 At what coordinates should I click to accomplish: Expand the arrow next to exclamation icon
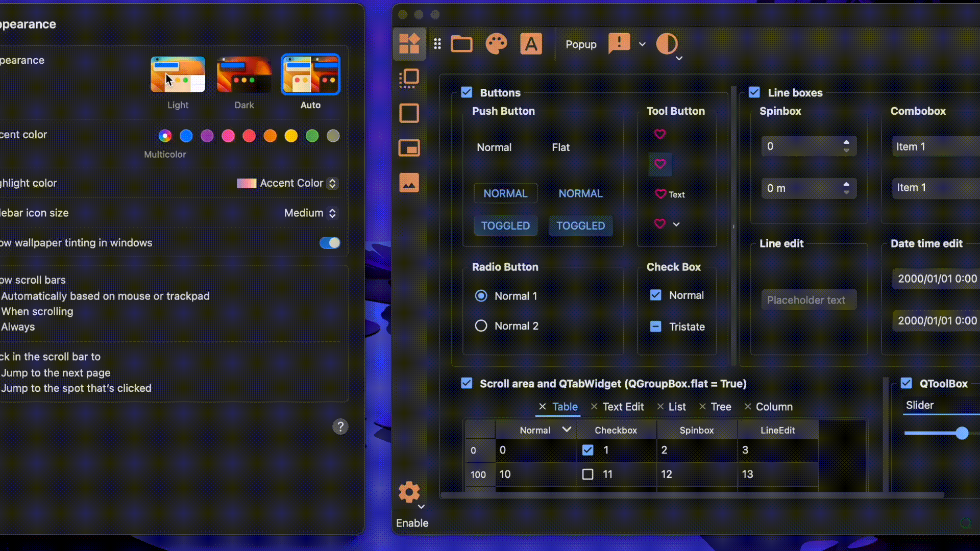pos(643,44)
